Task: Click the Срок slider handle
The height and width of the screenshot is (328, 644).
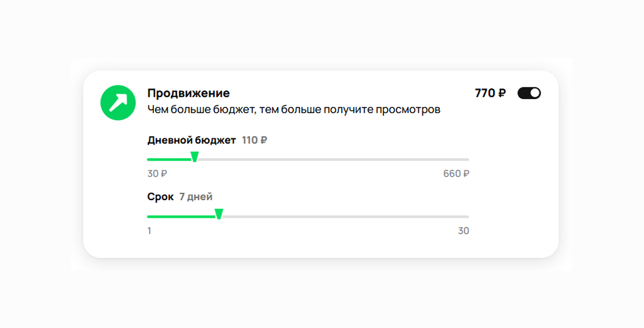Action: click(x=219, y=214)
